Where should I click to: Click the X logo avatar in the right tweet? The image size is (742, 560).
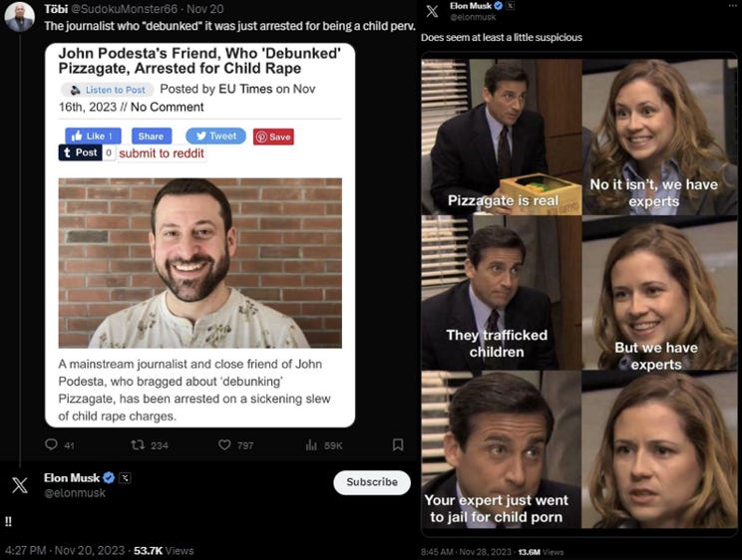pos(432,11)
